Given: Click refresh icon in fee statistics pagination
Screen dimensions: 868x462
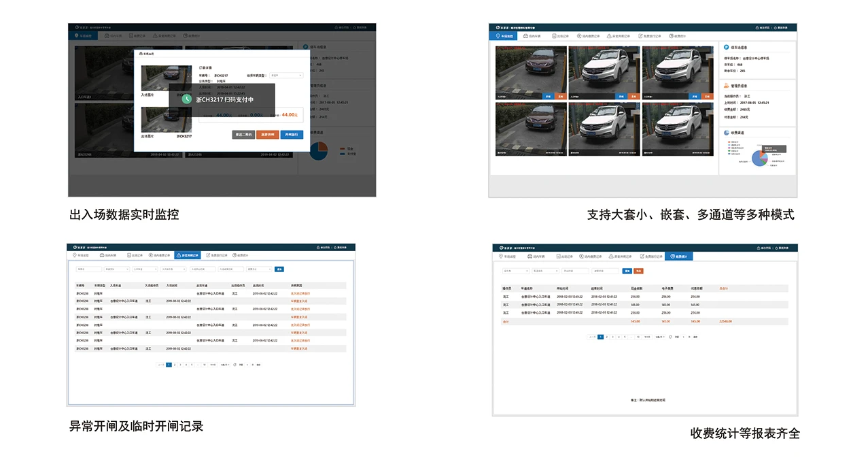Looking at the screenshot, I should [x=670, y=337].
